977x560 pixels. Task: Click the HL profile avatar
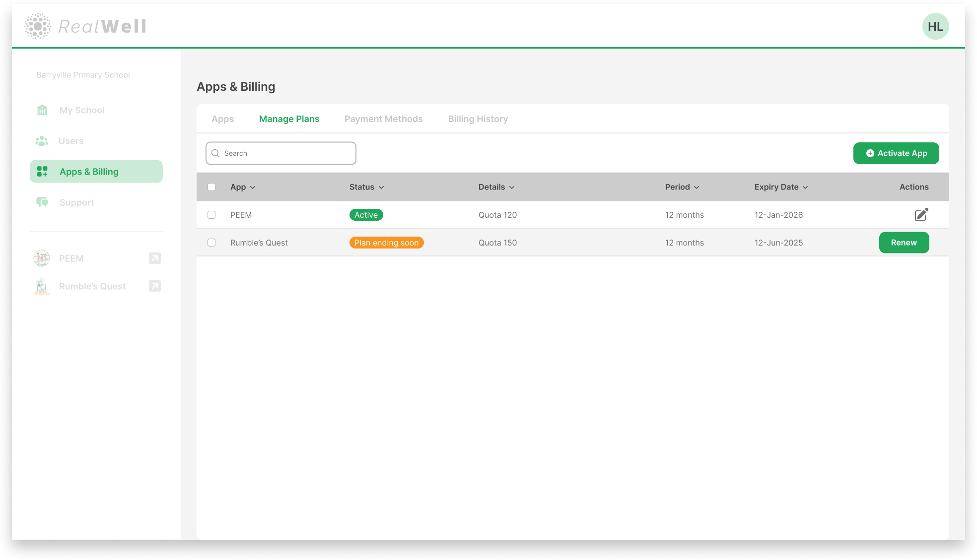pos(935,26)
